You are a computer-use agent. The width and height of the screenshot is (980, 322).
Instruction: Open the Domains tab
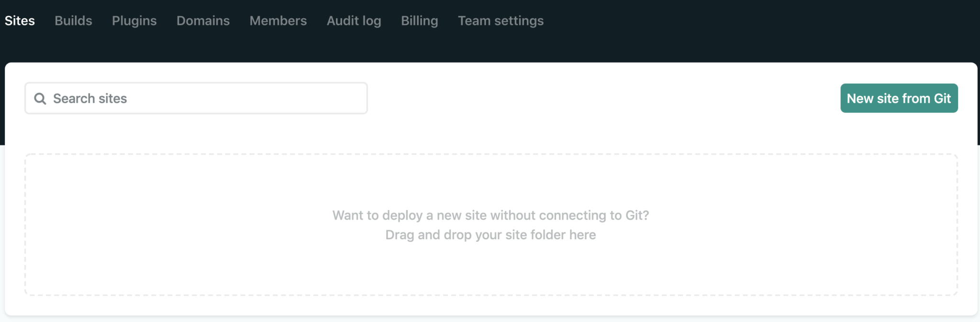[x=203, y=21]
